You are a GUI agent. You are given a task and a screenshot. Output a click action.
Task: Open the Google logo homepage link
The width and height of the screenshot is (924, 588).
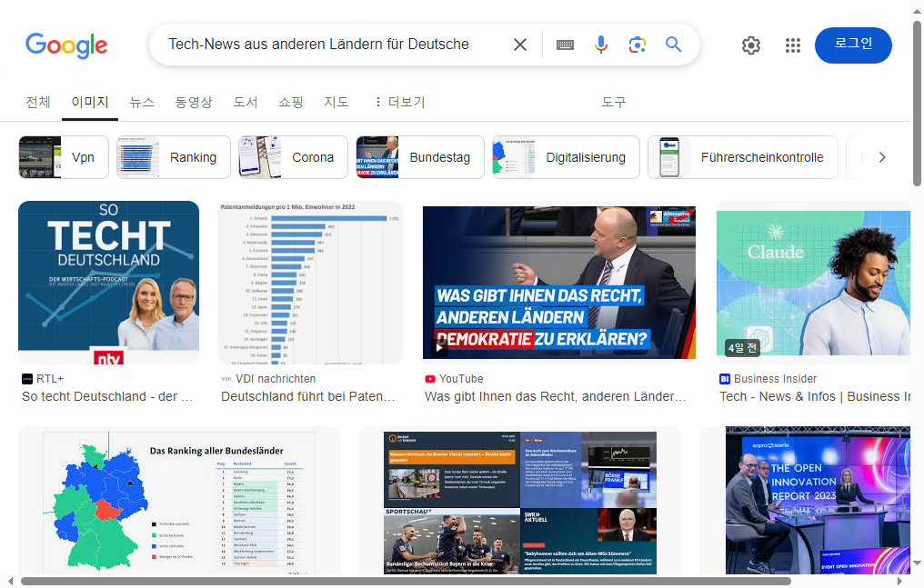pos(66,45)
